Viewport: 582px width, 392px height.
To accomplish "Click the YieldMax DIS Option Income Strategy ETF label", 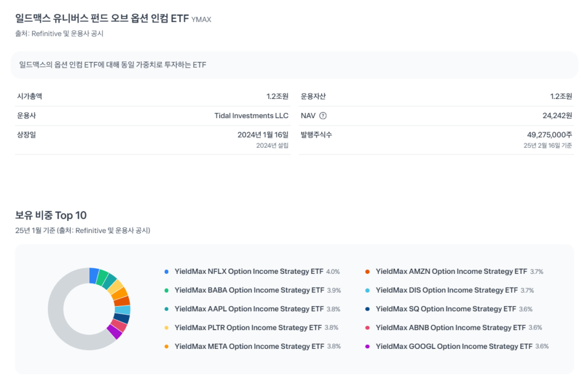I will click(447, 290).
